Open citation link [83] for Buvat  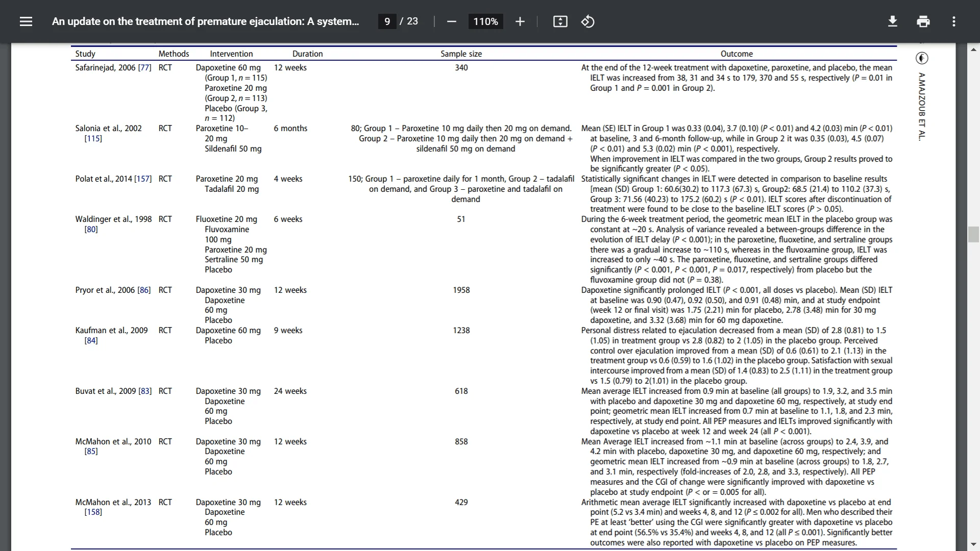(x=145, y=391)
